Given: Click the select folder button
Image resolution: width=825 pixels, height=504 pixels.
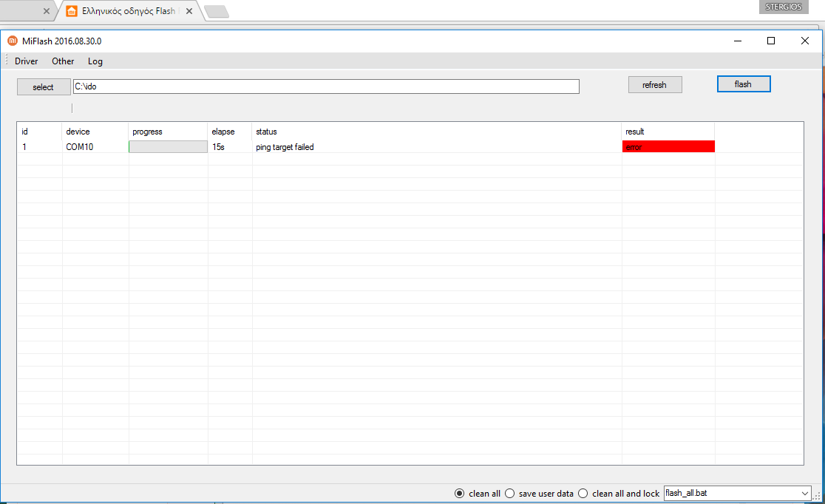Looking at the screenshot, I should click(x=44, y=86).
